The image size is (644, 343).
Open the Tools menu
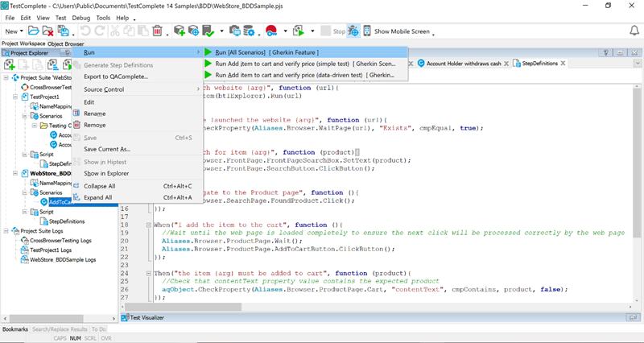103,18
